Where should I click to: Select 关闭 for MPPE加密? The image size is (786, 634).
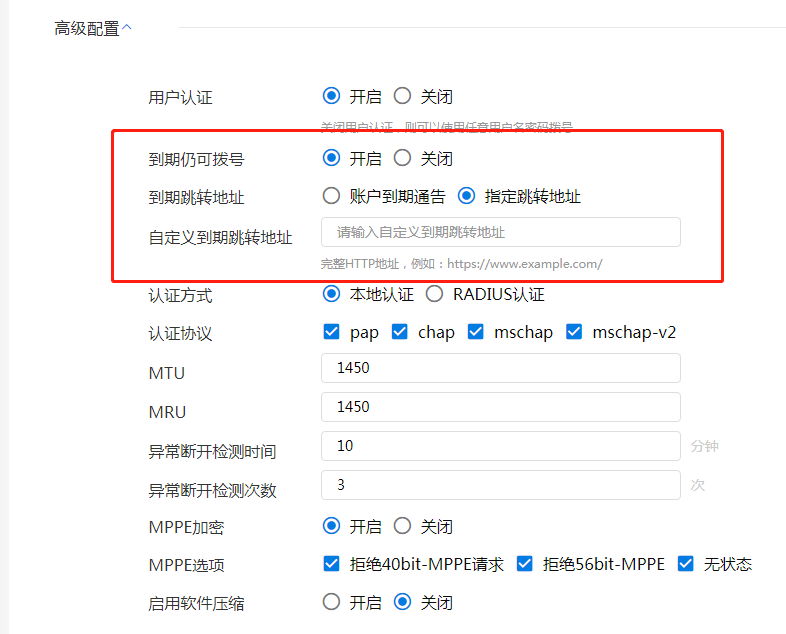[403, 526]
